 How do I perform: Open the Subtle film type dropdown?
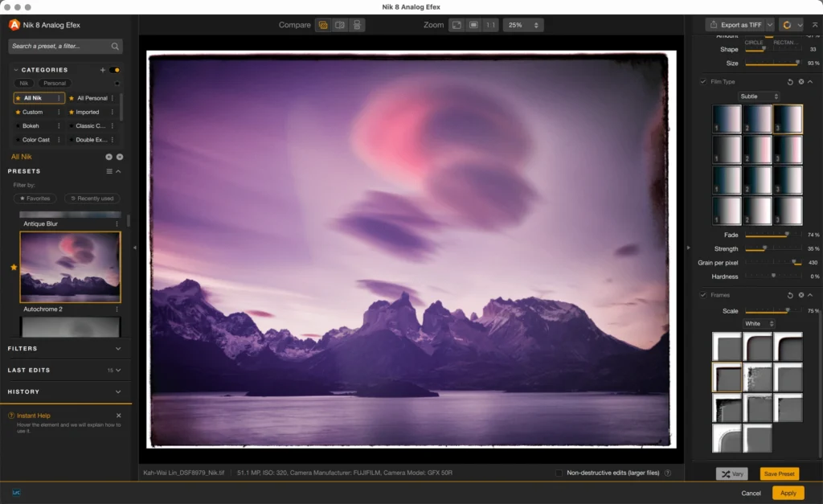pos(758,96)
